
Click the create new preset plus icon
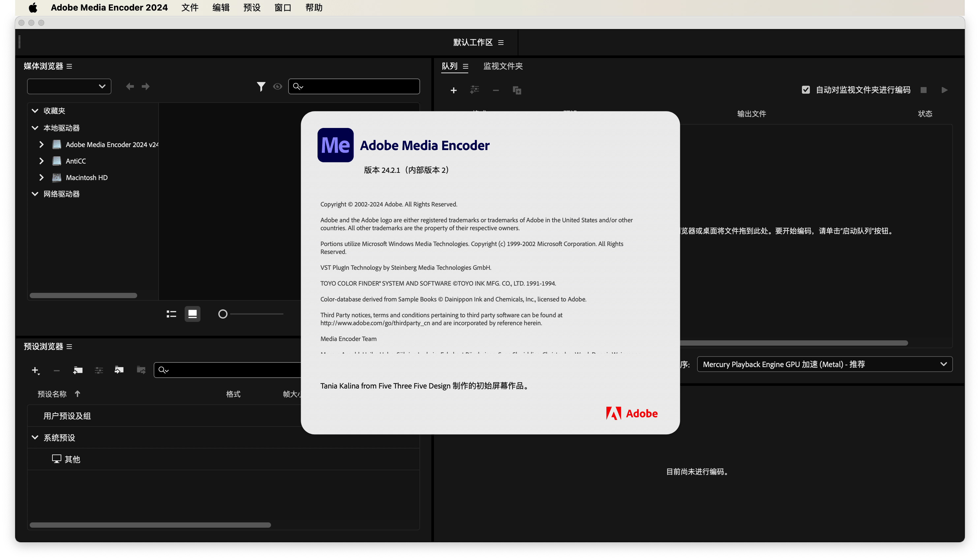35,370
